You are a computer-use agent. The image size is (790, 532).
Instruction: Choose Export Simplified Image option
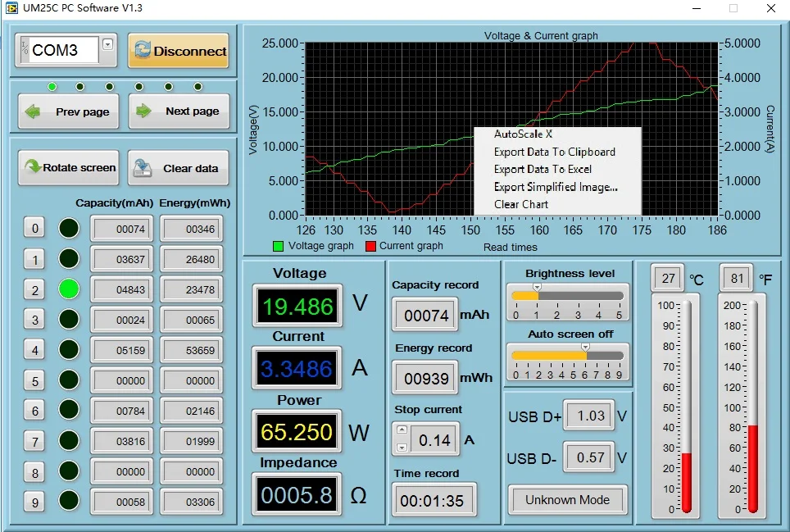557,187
